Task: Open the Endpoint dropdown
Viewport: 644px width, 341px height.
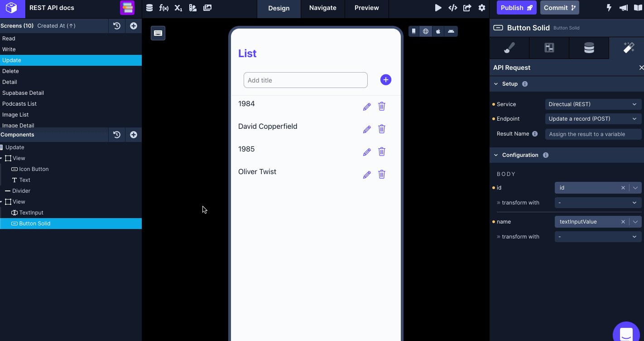Action: click(593, 119)
